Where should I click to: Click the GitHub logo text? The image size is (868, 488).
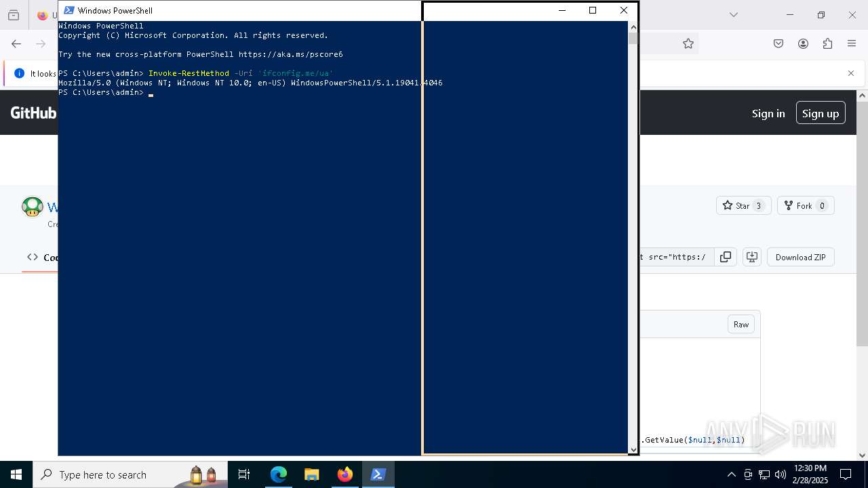33,113
